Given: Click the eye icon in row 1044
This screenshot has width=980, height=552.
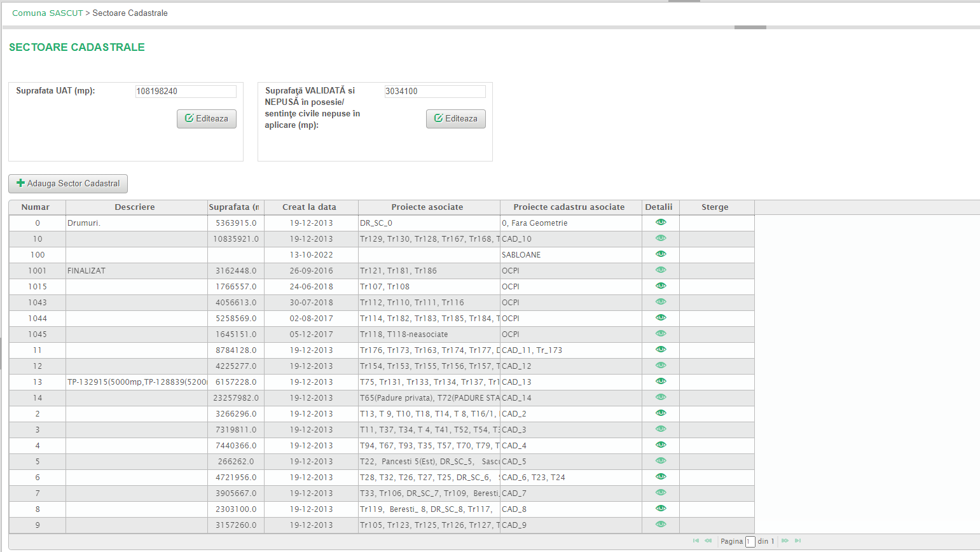Looking at the screenshot, I should (661, 318).
